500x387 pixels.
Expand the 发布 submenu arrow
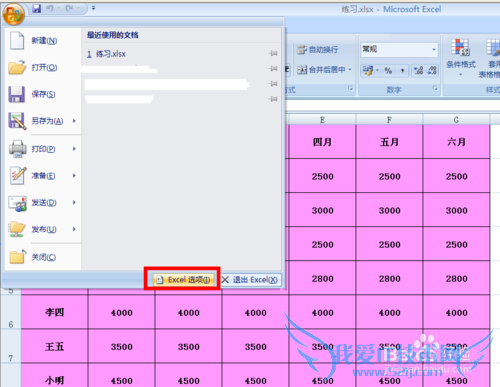click(x=74, y=229)
